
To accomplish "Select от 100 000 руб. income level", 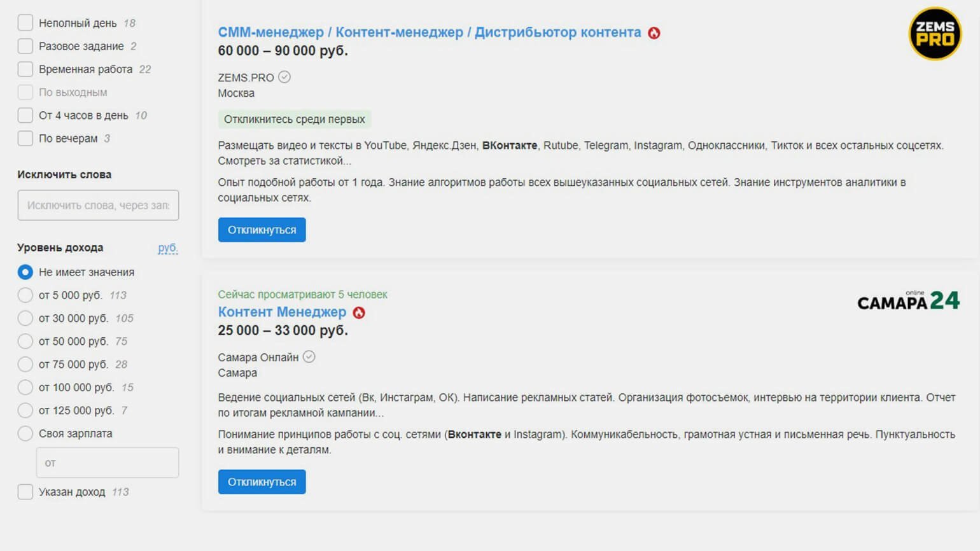I will click(x=25, y=387).
